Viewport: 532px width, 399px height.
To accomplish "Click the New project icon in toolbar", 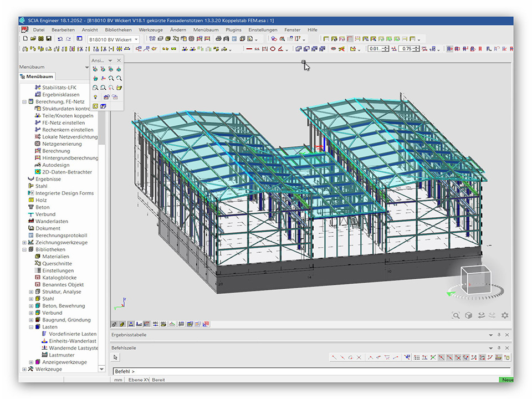I will pos(25,39).
